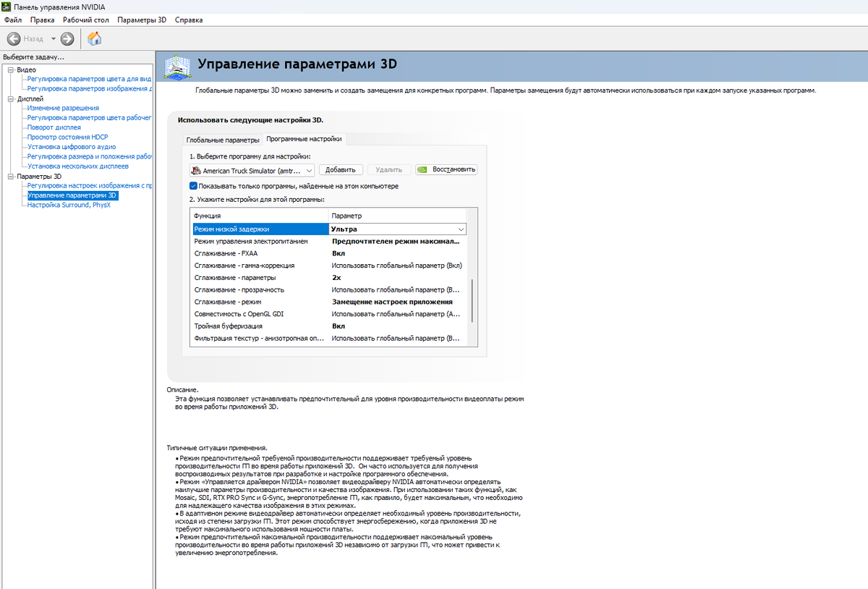Select Сглаживание - гамма-коррекция row
Screen dimensions: 868x589
click(x=329, y=266)
